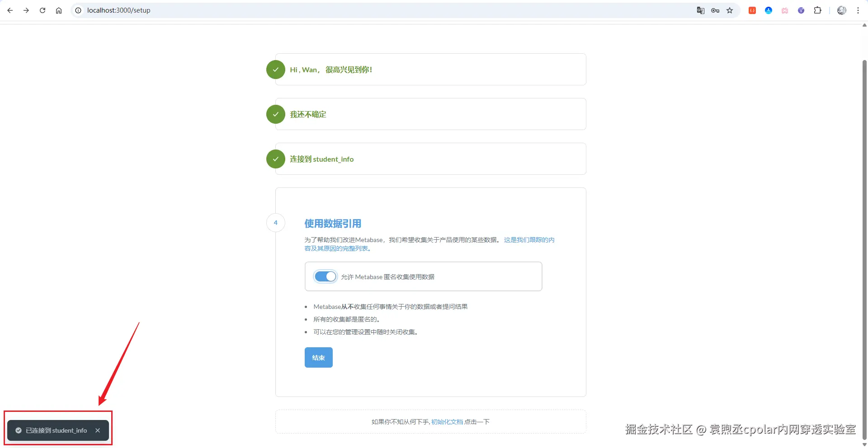The width and height of the screenshot is (868, 448).
Task: Reload the setup page
Action: 42,10
